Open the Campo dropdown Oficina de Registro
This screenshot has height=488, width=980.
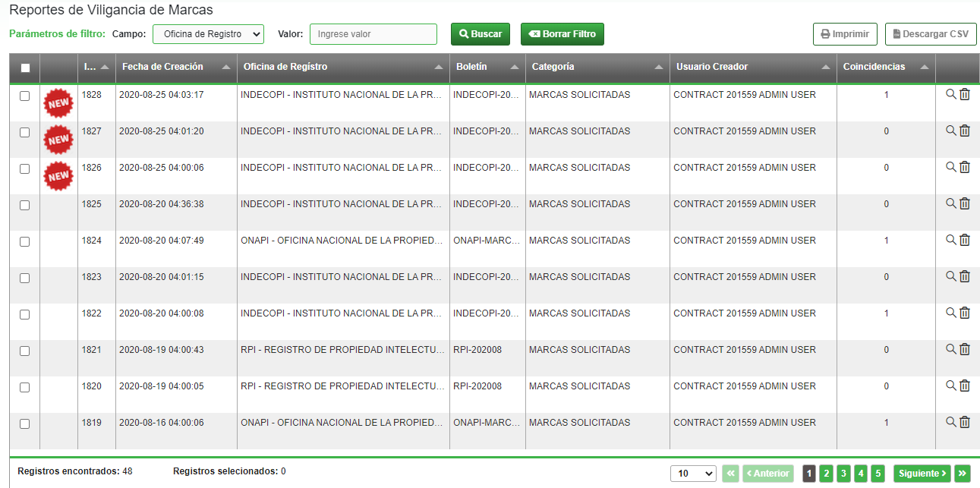(208, 34)
